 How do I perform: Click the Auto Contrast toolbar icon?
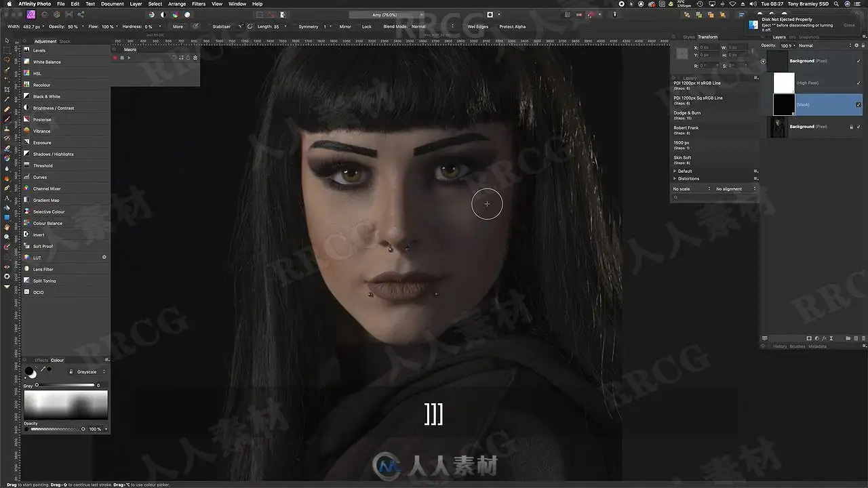[163, 14]
